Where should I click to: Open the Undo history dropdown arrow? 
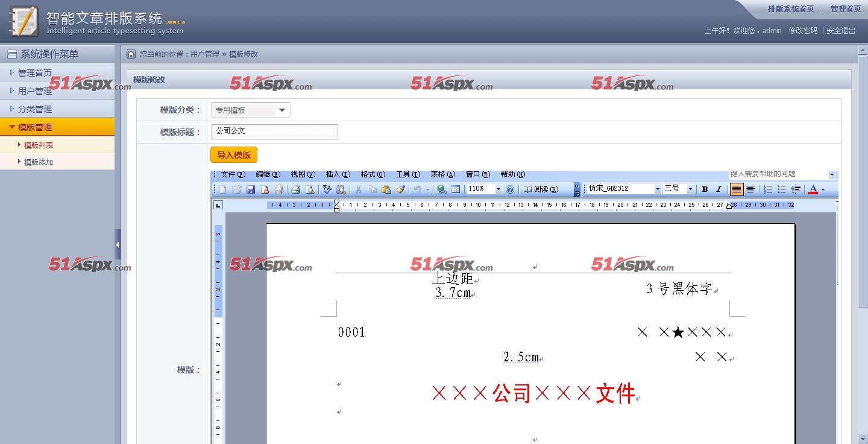pos(428,189)
